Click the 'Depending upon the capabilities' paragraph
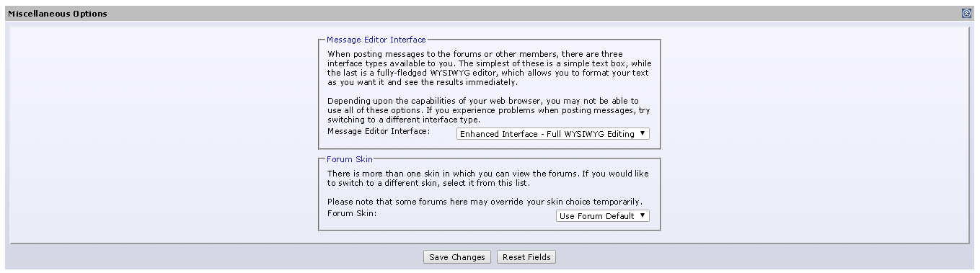 (x=483, y=110)
